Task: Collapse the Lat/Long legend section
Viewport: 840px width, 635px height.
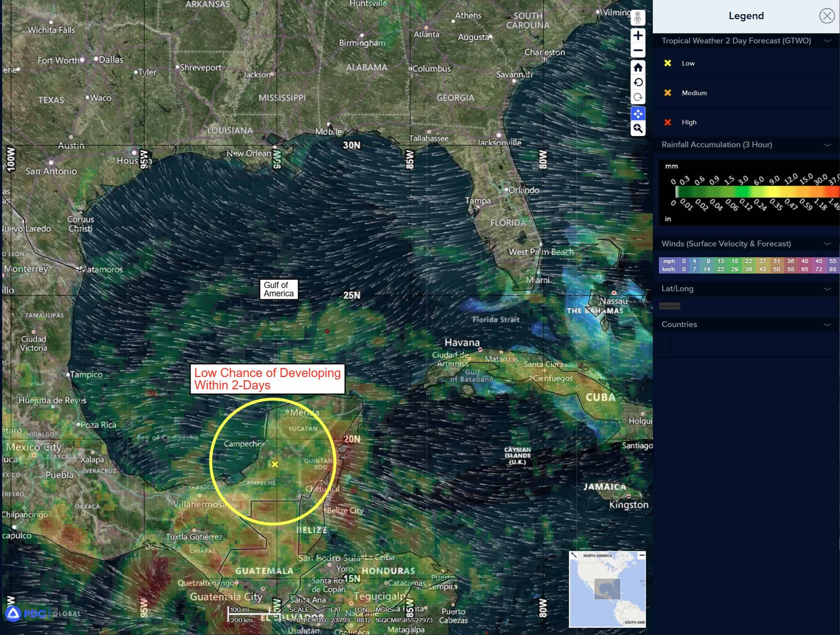Action: click(x=827, y=289)
